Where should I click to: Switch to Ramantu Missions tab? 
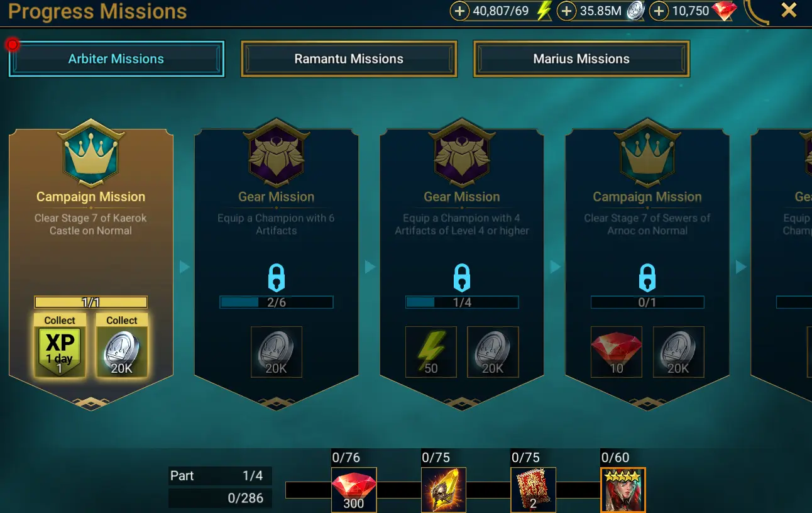pyautogui.click(x=349, y=59)
